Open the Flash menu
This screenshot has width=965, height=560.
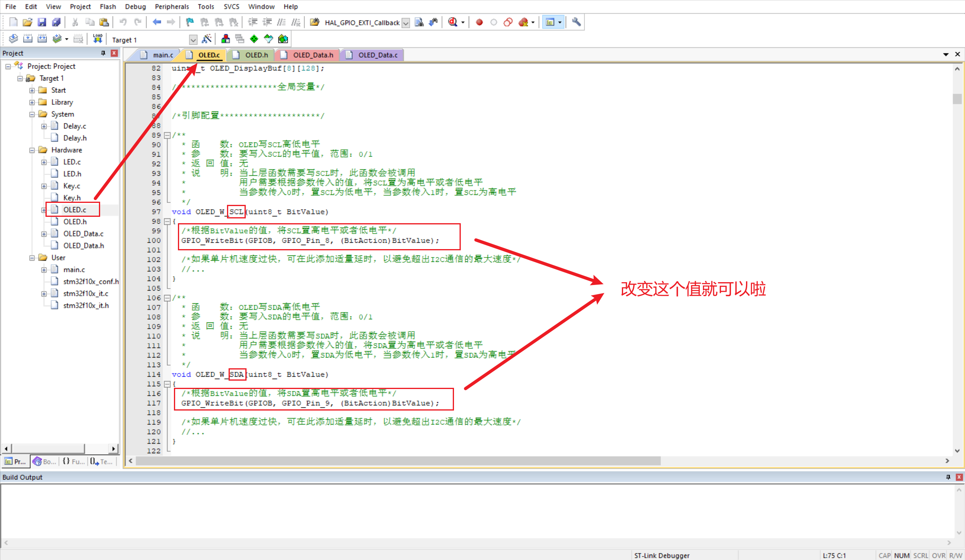(108, 6)
